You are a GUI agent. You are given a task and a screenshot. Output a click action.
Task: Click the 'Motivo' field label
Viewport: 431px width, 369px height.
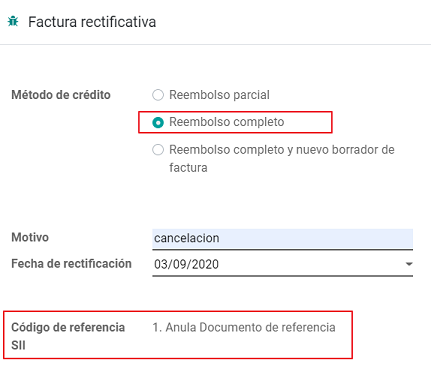[x=30, y=237]
